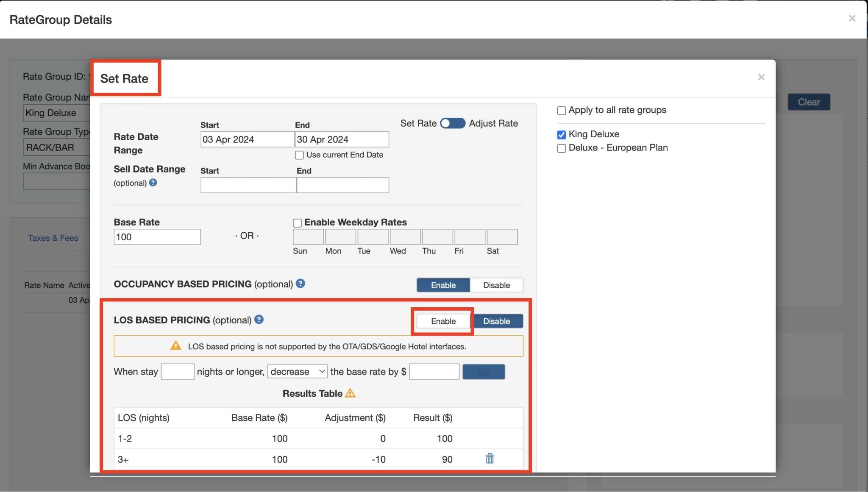This screenshot has width=868, height=492.
Task: Switch to the Taxes & Fees tab
Action: click(x=53, y=238)
